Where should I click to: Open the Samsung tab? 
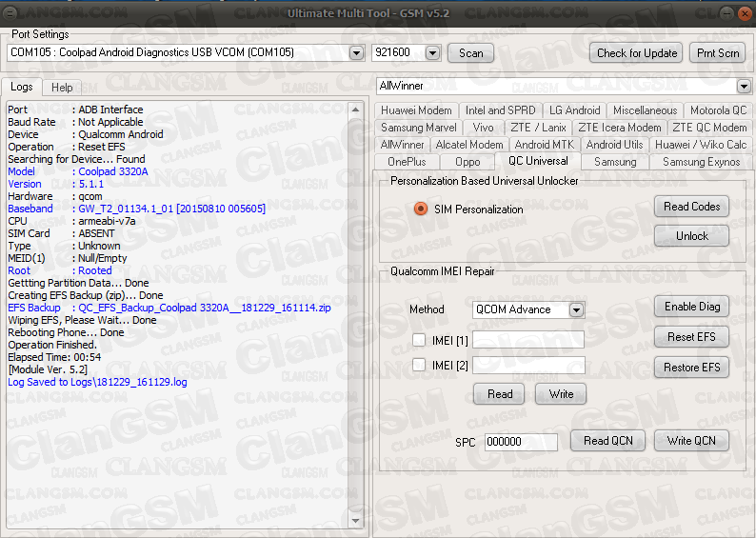tap(615, 162)
